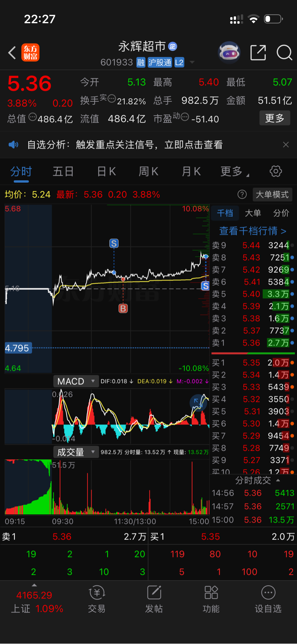Tap the 15:00 trade row 13.5万

(x=253, y=520)
